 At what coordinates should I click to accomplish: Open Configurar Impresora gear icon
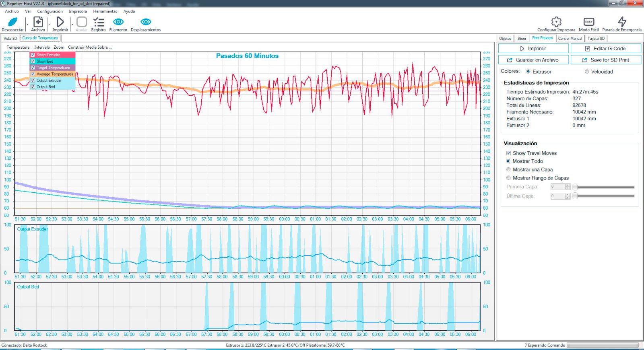tap(556, 22)
